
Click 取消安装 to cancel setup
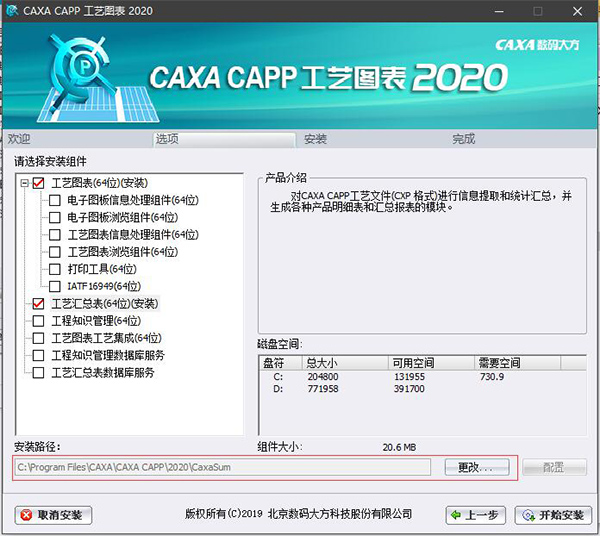[53, 515]
